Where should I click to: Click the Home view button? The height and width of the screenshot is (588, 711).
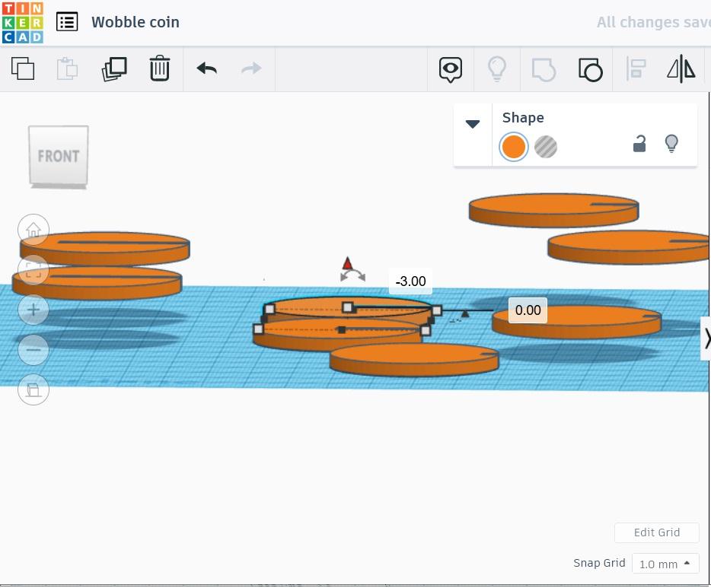click(x=33, y=230)
